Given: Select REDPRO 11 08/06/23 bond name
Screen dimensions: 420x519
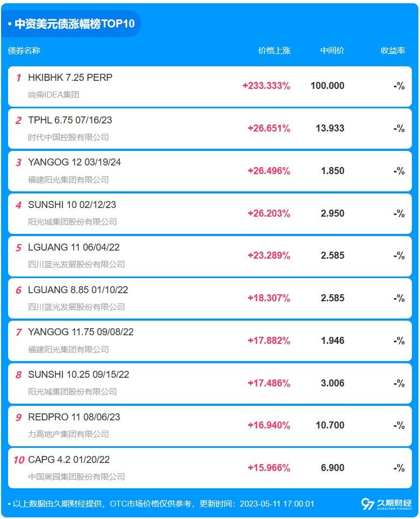Looking at the screenshot, I should tap(74, 417).
